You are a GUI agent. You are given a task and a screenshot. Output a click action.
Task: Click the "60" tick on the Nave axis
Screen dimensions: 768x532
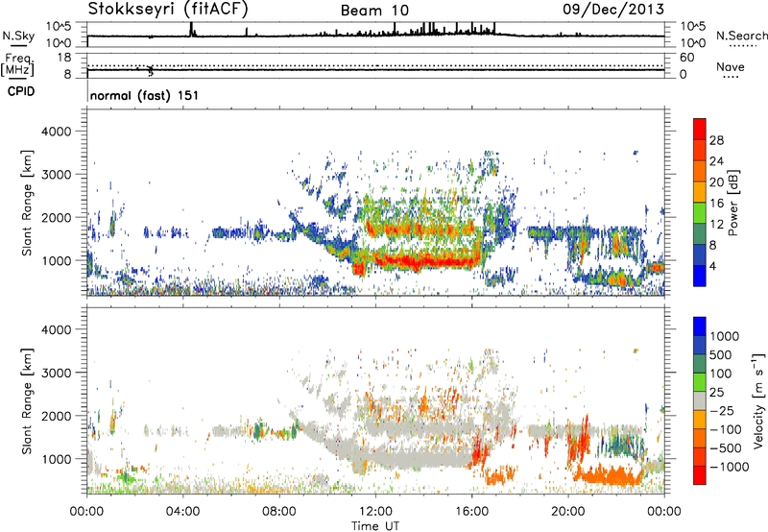pos(686,58)
